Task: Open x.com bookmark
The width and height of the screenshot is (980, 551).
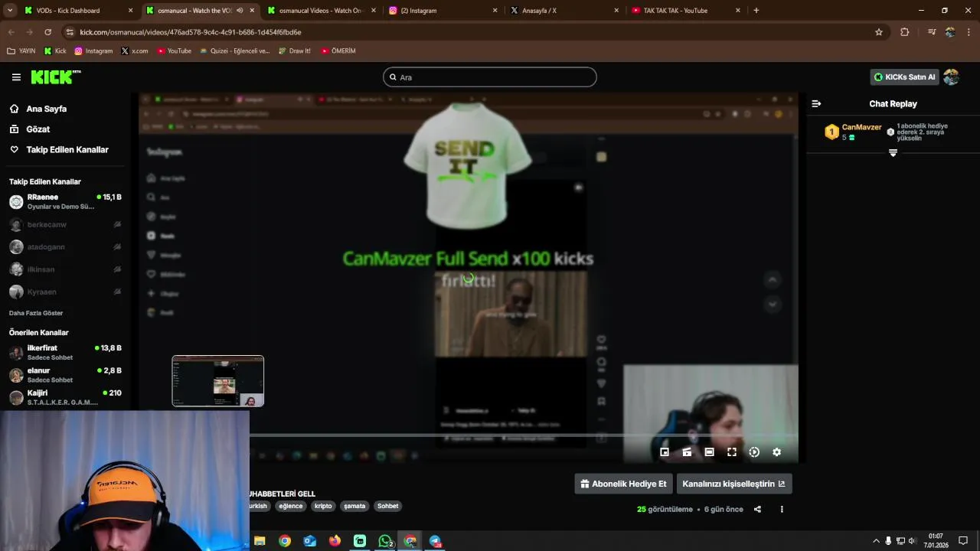Action: click(x=134, y=51)
